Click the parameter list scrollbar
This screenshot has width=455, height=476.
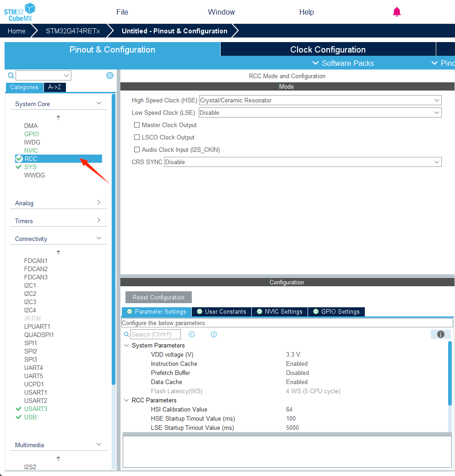[x=450, y=373]
